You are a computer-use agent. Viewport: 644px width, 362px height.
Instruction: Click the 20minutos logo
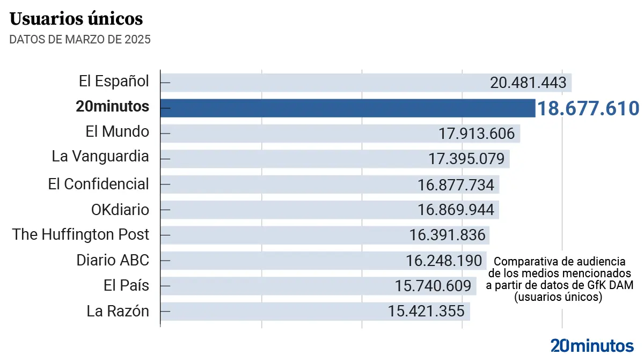pyautogui.click(x=592, y=346)
